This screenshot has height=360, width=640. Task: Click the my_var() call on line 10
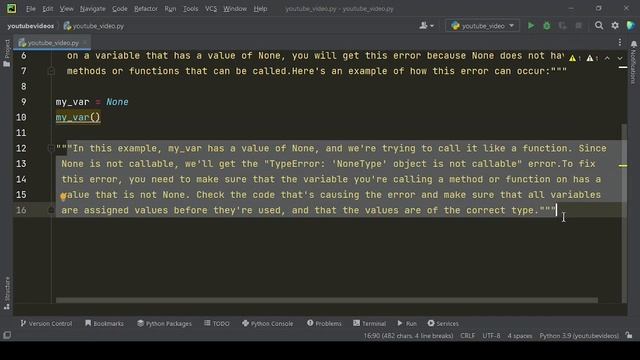tap(78, 118)
